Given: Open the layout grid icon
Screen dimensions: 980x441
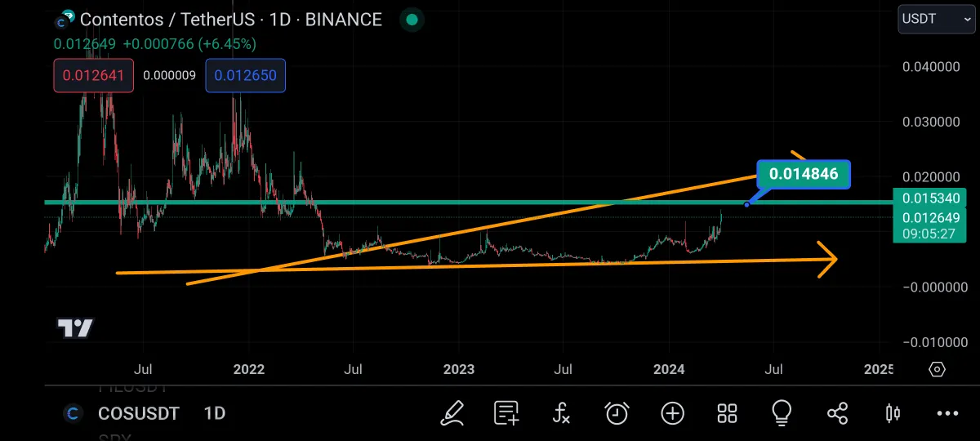Looking at the screenshot, I should click(x=727, y=413).
